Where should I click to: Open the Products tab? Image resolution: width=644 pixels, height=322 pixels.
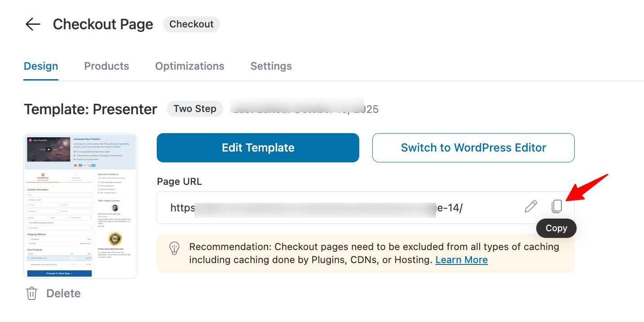point(106,66)
